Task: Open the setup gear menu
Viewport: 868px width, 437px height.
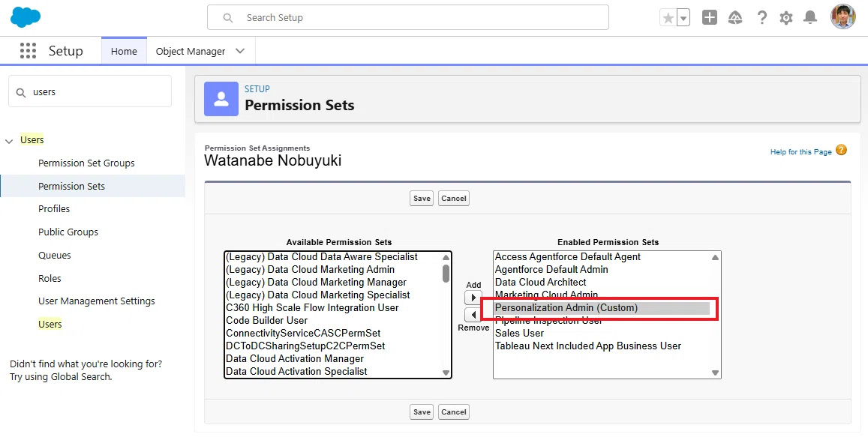Action: [x=786, y=18]
